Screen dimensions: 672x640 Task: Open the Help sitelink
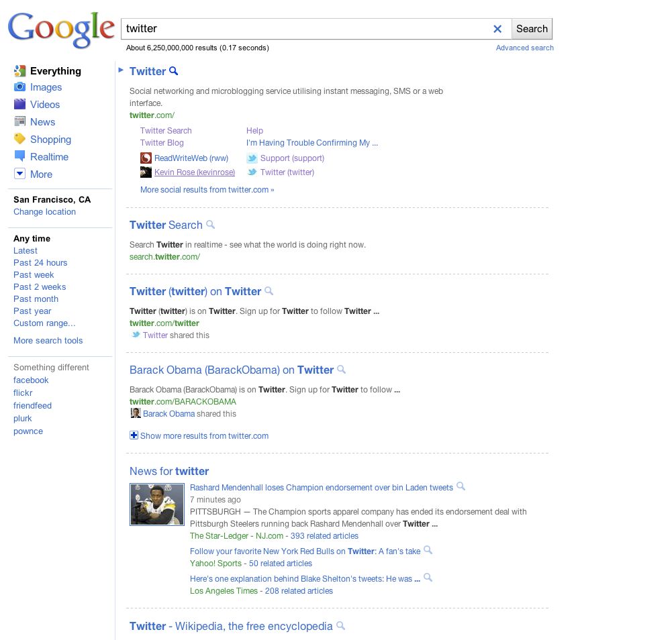[x=254, y=131]
